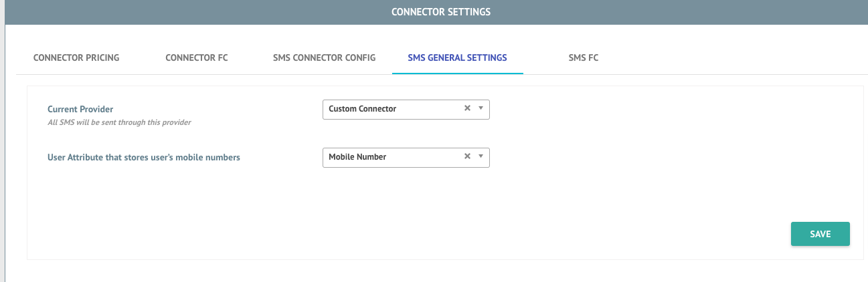Switch to the Connector Pricing tab
This screenshot has width=868, height=282.
click(x=76, y=58)
